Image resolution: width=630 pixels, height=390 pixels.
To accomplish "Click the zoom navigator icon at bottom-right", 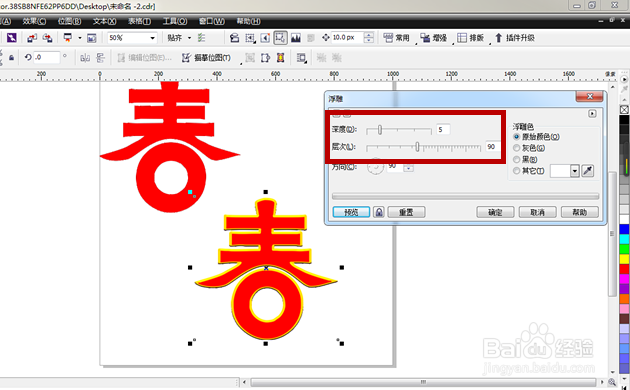I will click(612, 382).
